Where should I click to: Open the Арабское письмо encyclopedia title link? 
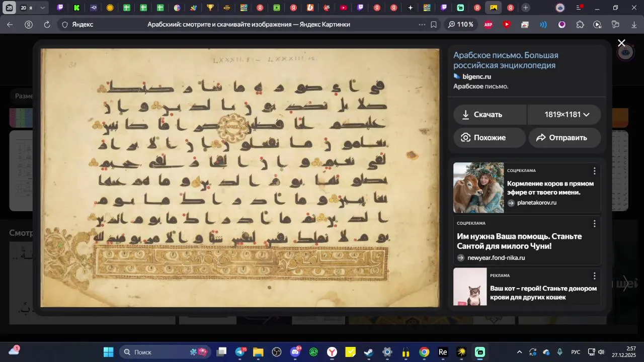[506, 60]
